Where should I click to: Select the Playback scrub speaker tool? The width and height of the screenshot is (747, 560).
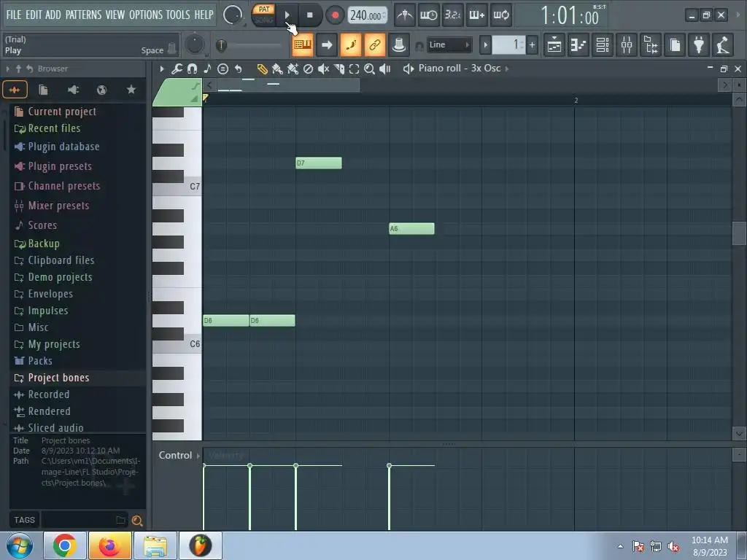(x=385, y=69)
